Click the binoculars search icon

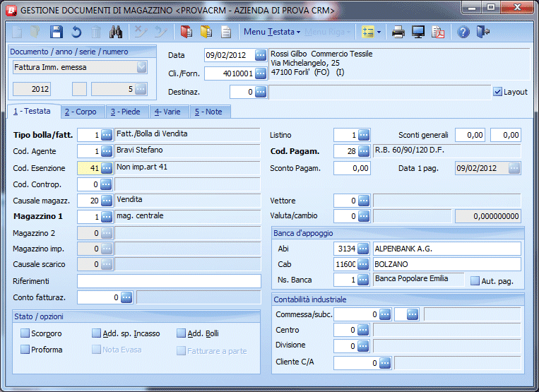point(117,32)
